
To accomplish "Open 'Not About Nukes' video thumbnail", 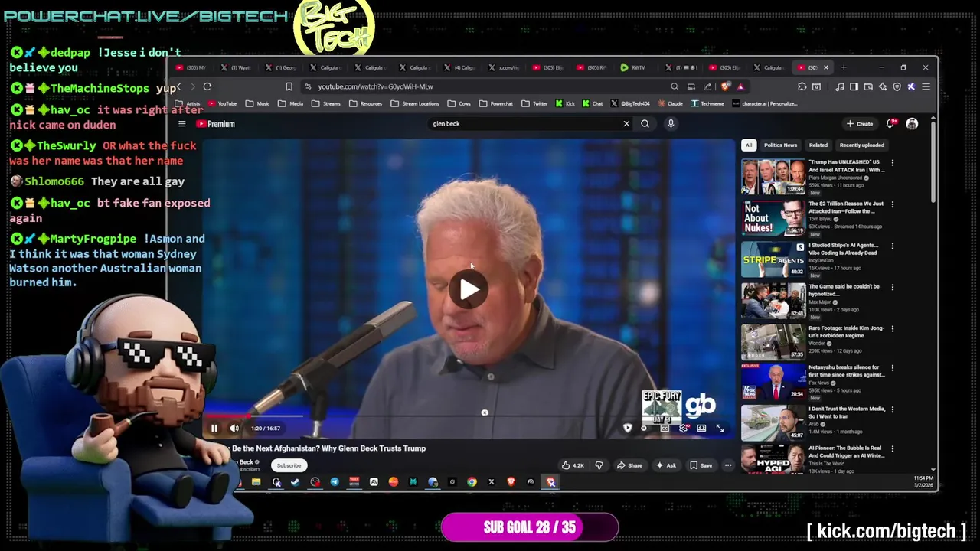I will point(773,218).
